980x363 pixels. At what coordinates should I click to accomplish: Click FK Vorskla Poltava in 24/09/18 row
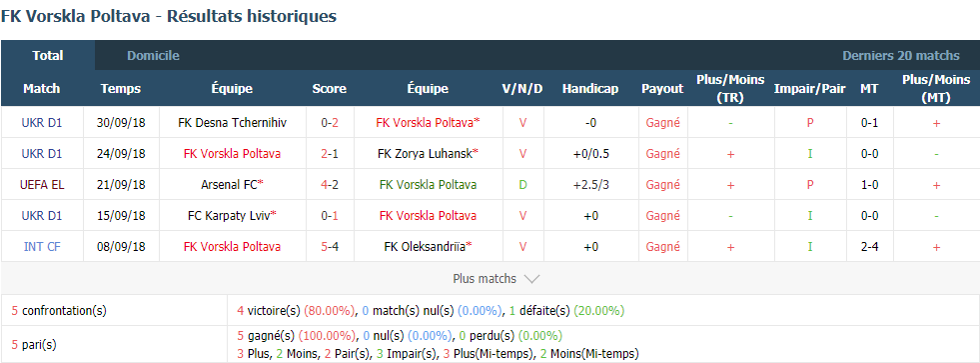(x=232, y=153)
